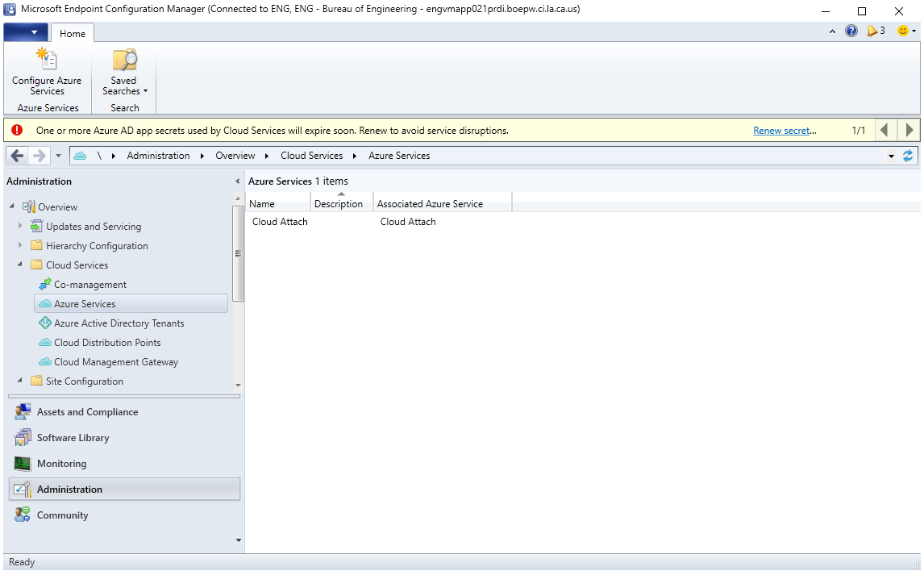Sort by Associated Azure Service column
Viewport: 924px width, 571px height.
point(443,203)
